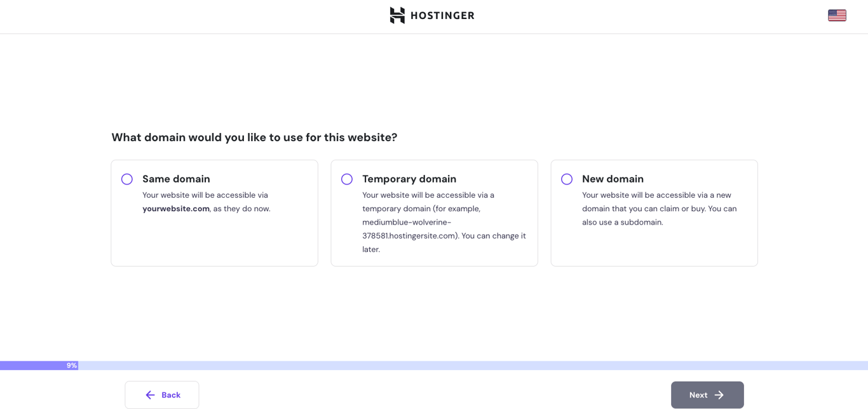The image size is (868, 409).
Task: Click the Hostinger logo
Action: [x=431, y=15]
